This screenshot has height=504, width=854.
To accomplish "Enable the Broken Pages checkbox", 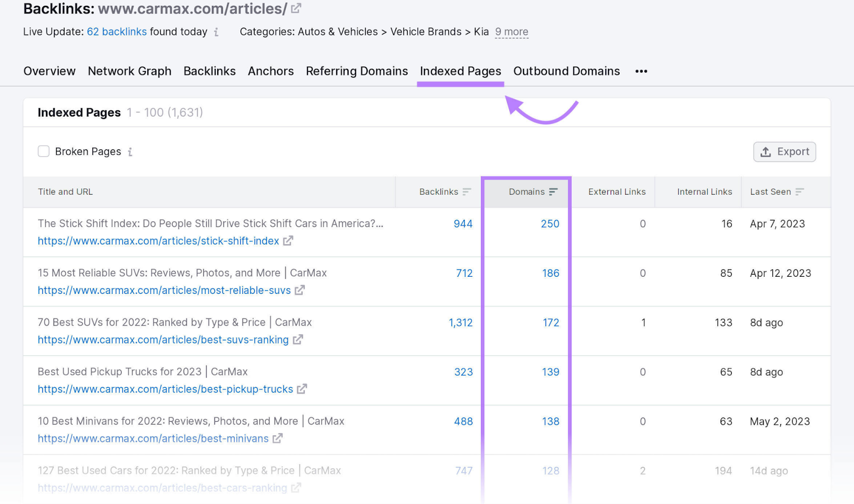I will pyautogui.click(x=44, y=151).
